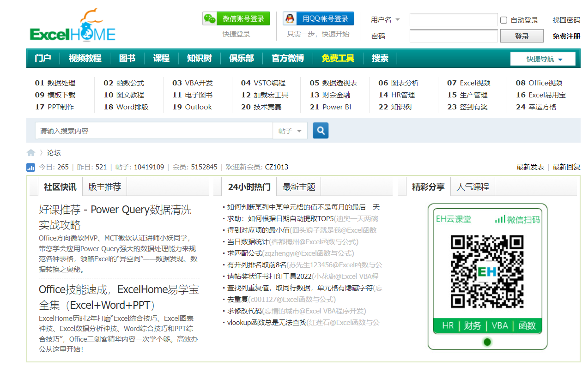The image size is (588, 367).
Task: Open the 视频教程 menu item
Action: [85, 58]
